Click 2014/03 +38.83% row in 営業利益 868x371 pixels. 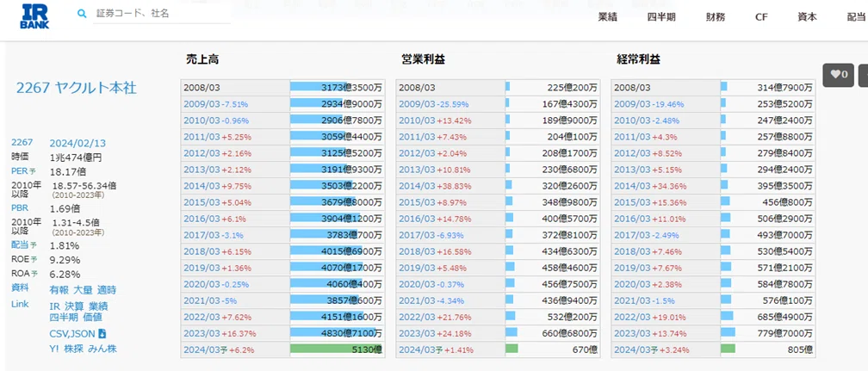click(498, 186)
